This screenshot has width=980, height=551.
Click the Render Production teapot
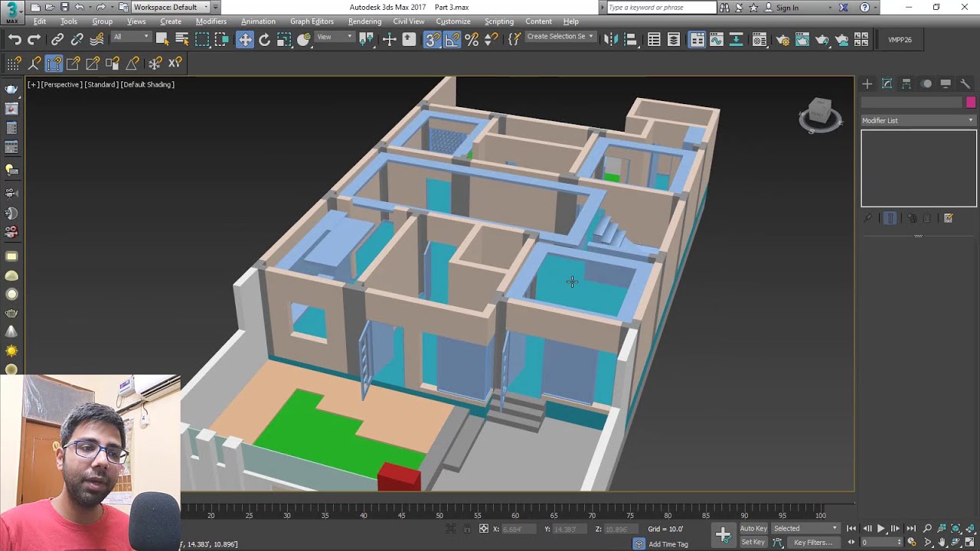[822, 40]
